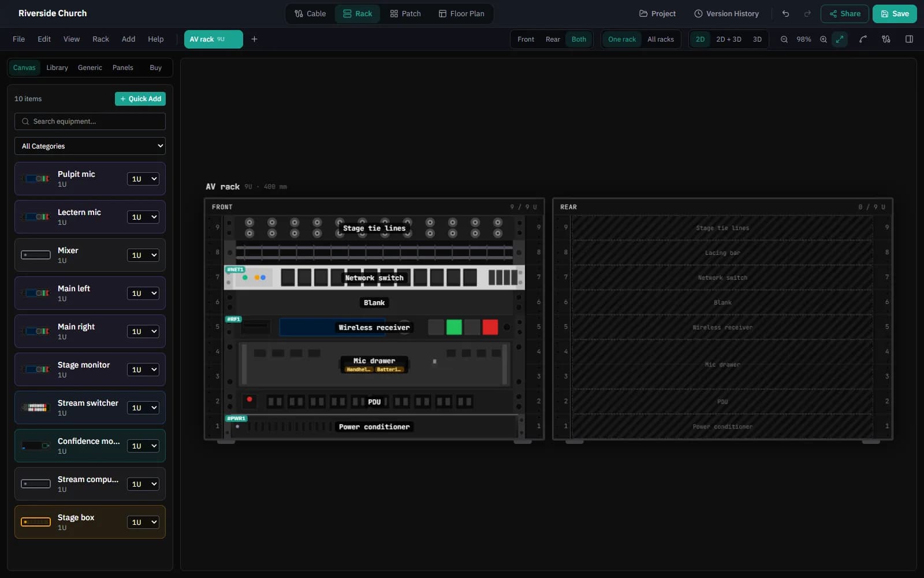
Task: Open Version History
Action: point(726,14)
